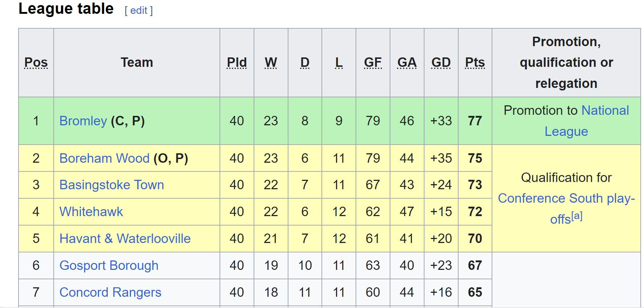
Task: Click the Pts column header abbreviation
Action: pos(475,62)
